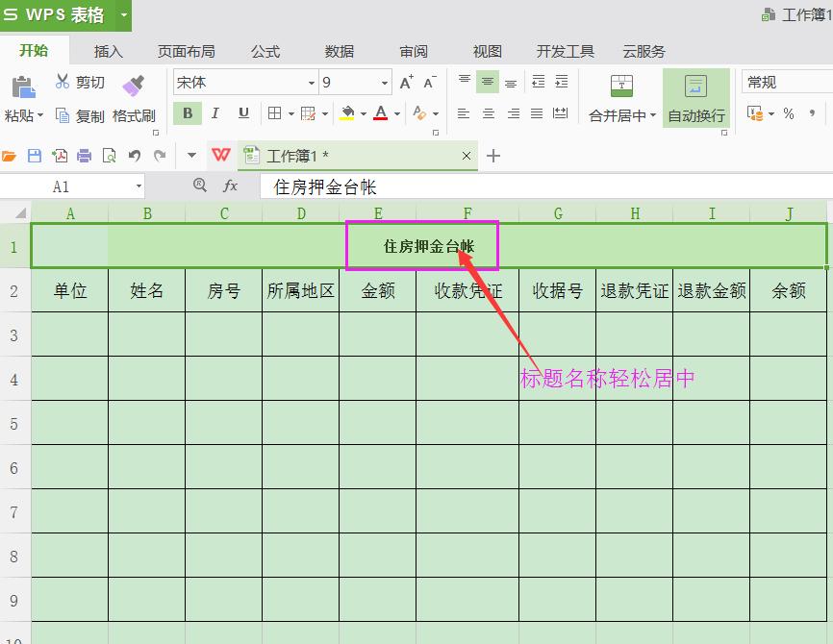Save the current workbook
Screen dimensions: 833x644
34,154
